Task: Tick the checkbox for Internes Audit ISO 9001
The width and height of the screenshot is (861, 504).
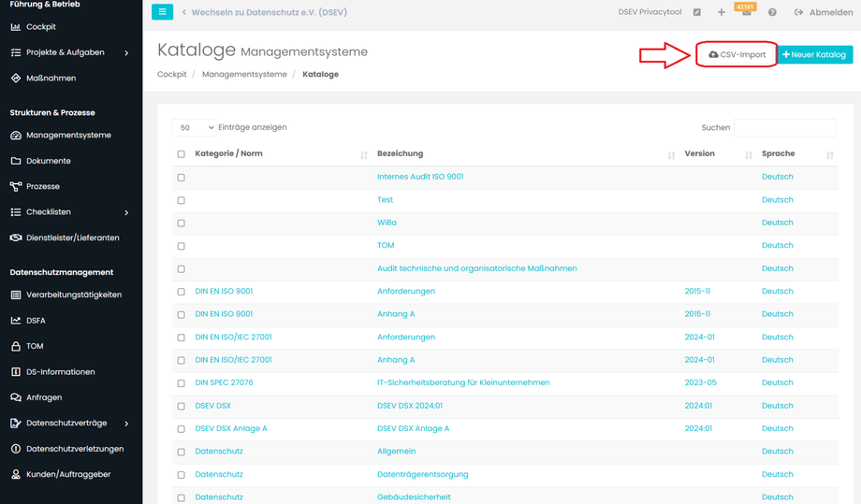Action: pyautogui.click(x=182, y=177)
